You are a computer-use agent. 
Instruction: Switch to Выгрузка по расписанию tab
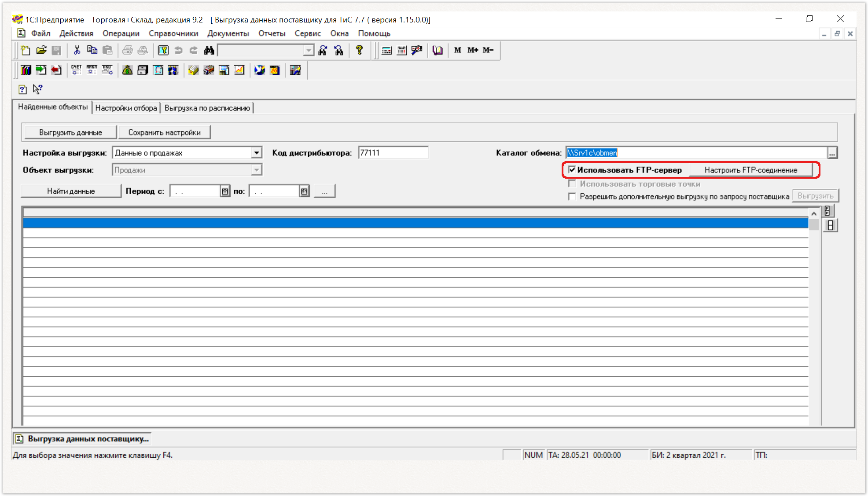pyautogui.click(x=207, y=108)
